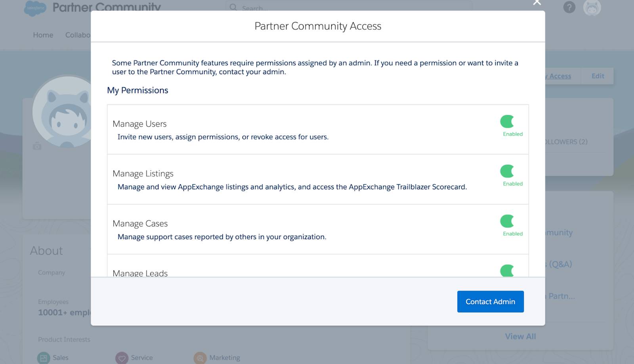Click the Service product interest label
This screenshot has height=364, width=634.
tap(142, 358)
